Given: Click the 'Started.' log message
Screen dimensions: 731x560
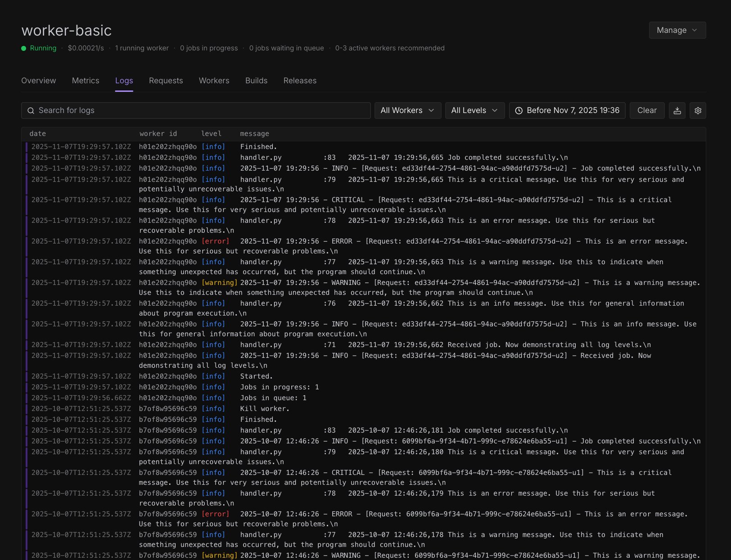Looking at the screenshot, I should coord(257,376).
